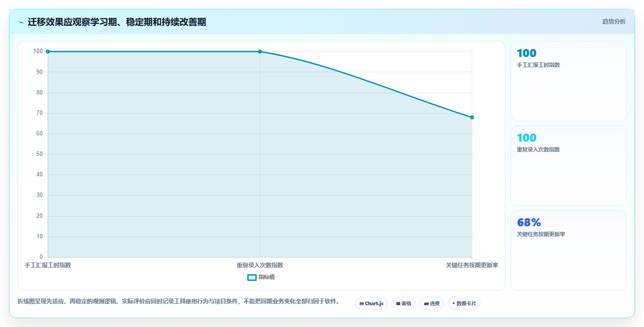This screenshot has height=327, width=644.
Task: Click the 68% 关键任务按期更新率 card
Action: (569, 250)
